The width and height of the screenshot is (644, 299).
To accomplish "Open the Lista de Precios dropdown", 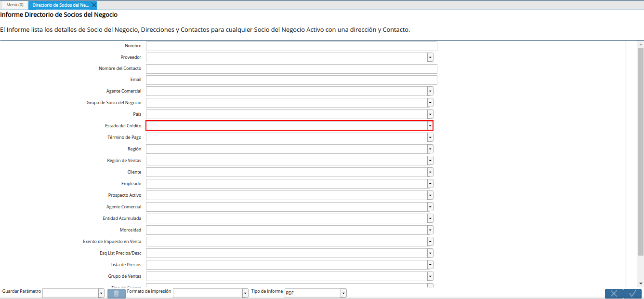I will [x=430, y=265].
